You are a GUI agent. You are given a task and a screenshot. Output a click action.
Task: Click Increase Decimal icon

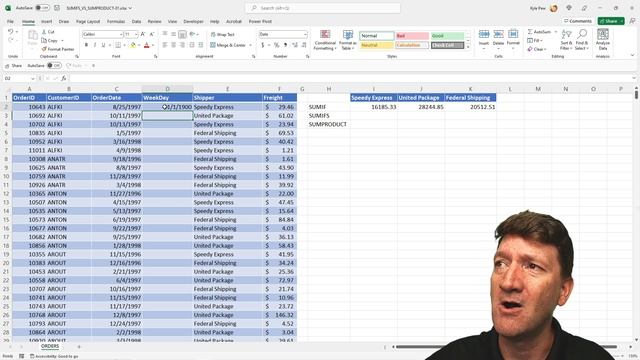click(x=295, y=45)
